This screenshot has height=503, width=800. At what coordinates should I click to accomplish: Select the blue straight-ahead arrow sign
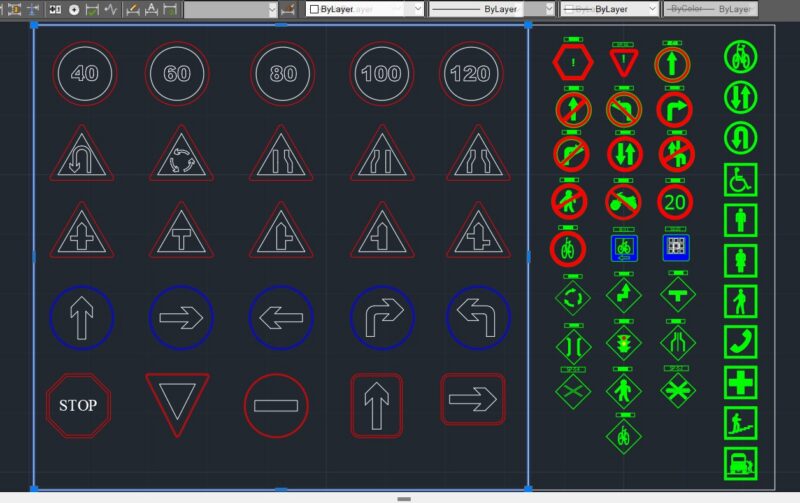82,317
